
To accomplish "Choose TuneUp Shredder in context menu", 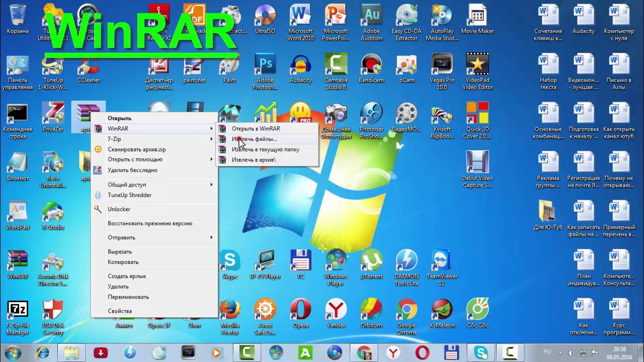I will pos(154,195).
